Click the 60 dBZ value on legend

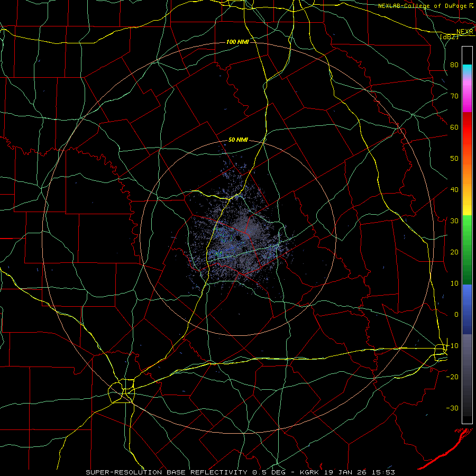pyautogui.click(x=454, y=127)
